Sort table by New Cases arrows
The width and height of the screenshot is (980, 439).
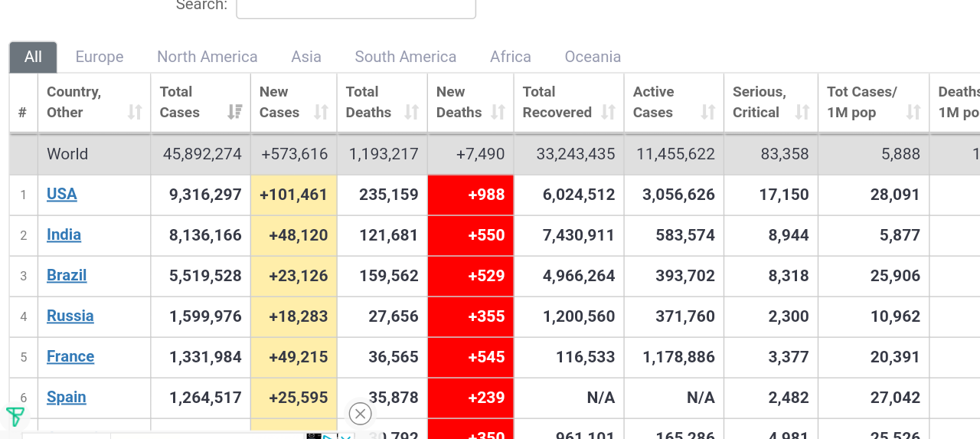(321, 113)
